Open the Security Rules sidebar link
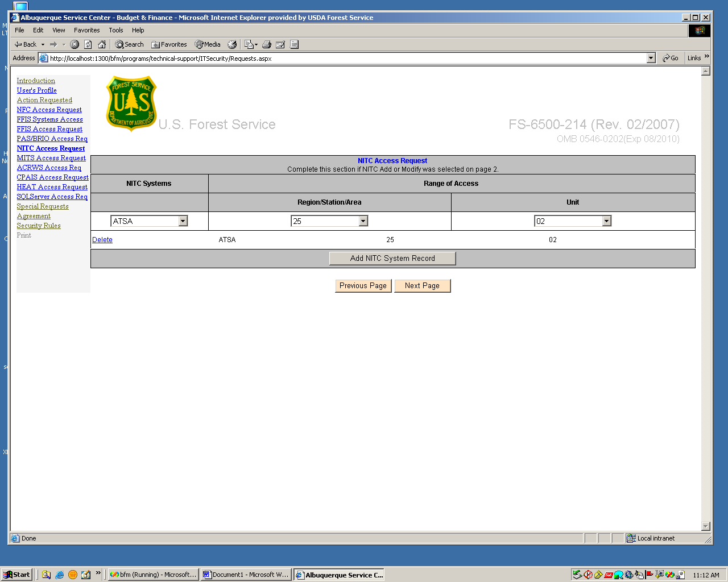The width and height of the screenshot is (728, 582). click(x=39, y=226)
